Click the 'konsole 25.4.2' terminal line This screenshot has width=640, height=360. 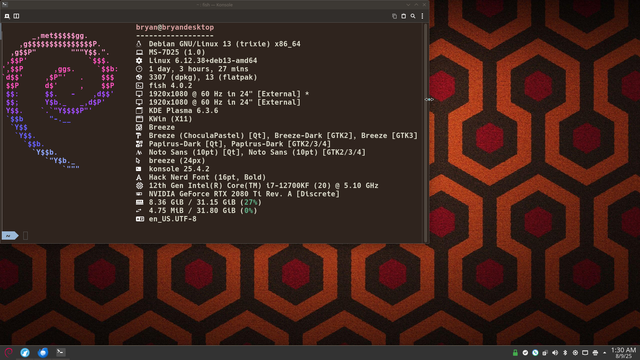tap(179, 169)
